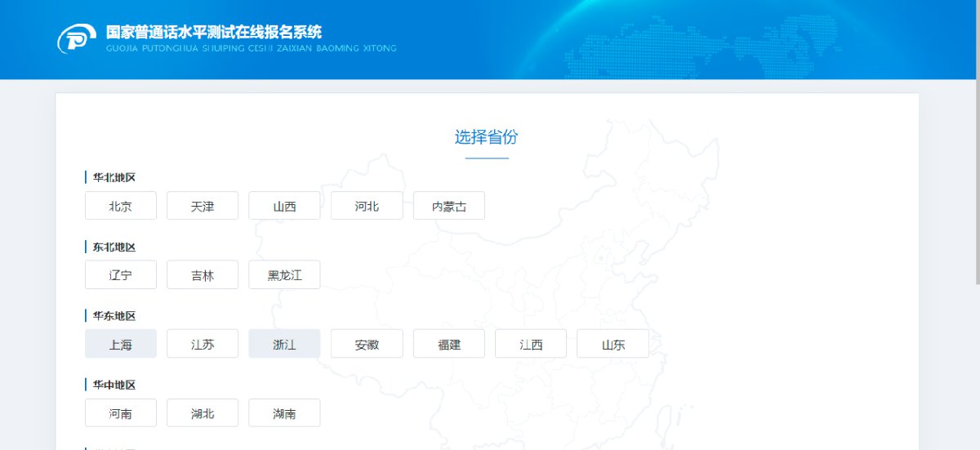Click the Putonghua test system logo icon
The image size is (980, 450).
77,39
